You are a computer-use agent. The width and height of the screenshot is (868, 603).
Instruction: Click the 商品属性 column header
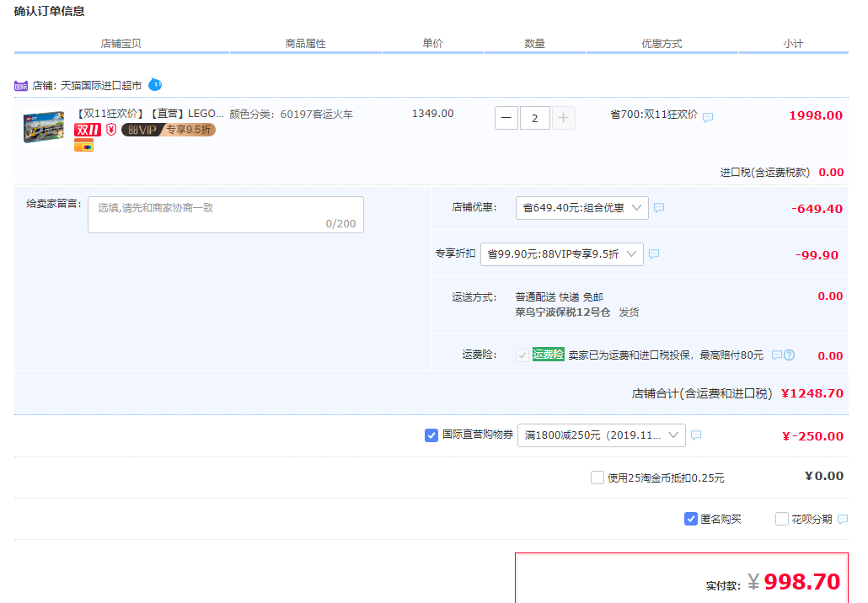306,44
